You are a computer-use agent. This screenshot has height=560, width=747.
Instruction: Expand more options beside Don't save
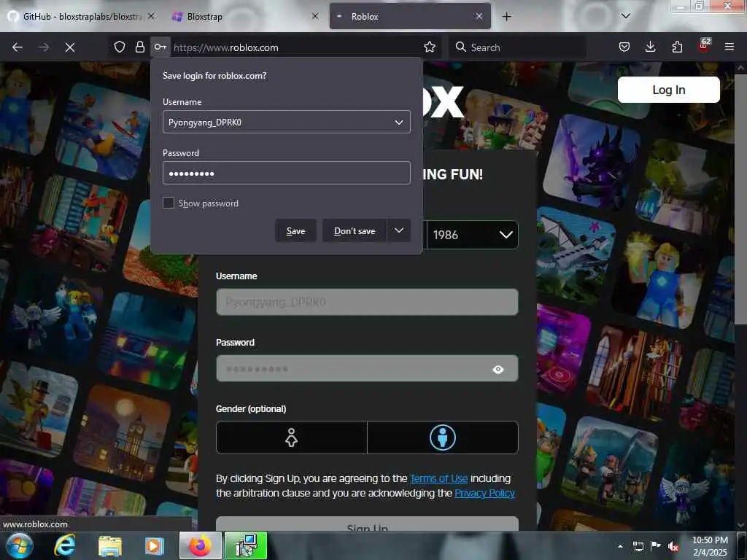coord(399,230)
